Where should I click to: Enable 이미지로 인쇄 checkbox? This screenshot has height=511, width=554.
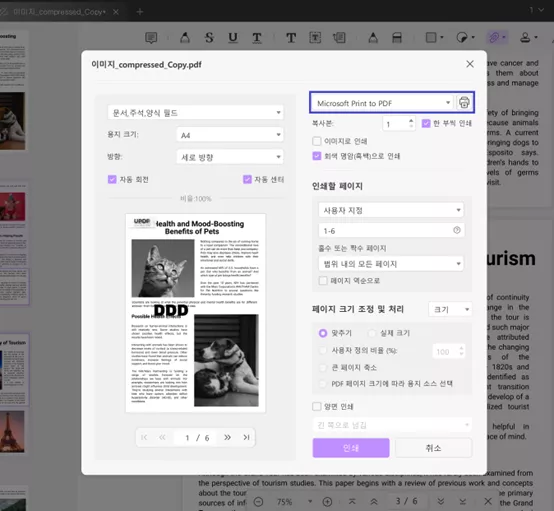(317, 141)
